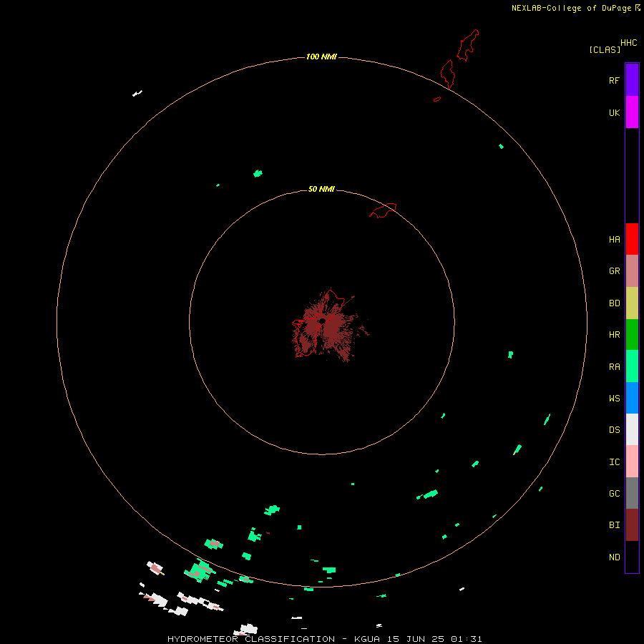This screenshot has height=644, width=644.
Task: Click the HR legend label
Action: pyautogui.click(x=615, y=335)
